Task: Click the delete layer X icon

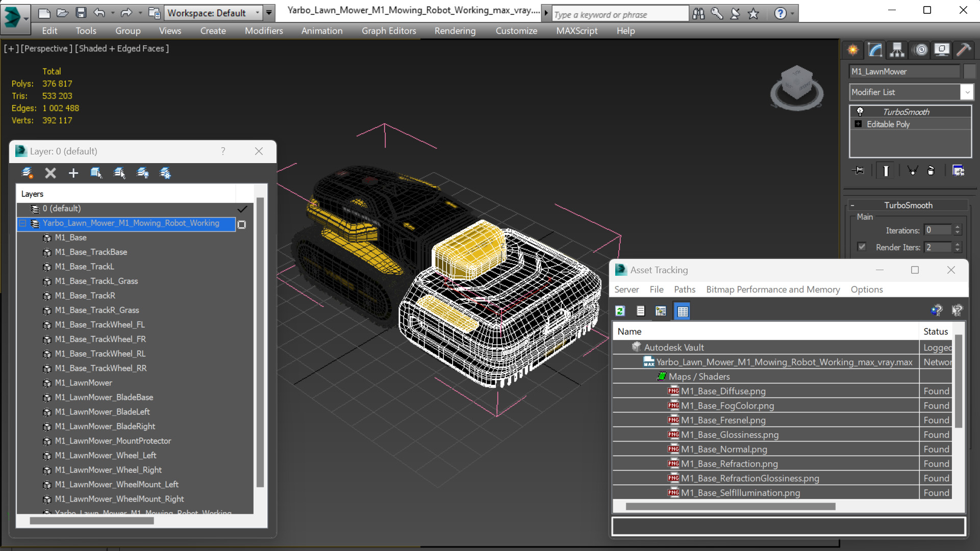Action: pos(50,173)
